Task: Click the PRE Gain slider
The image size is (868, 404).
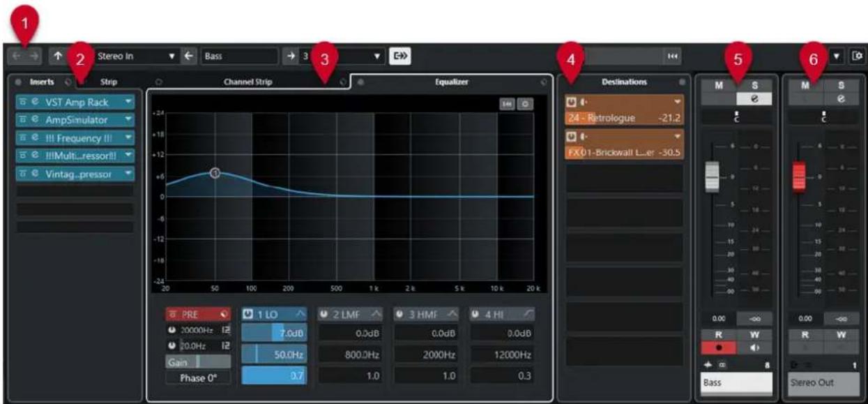Action: click(198, 362)
